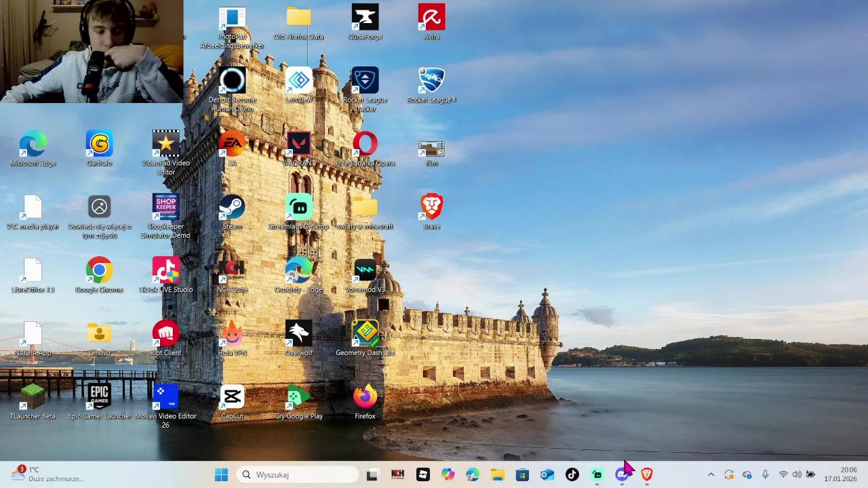This screenshot has height=488, width=868.
Task: Launch the CurseForge desktop icon
Action: 365,22
